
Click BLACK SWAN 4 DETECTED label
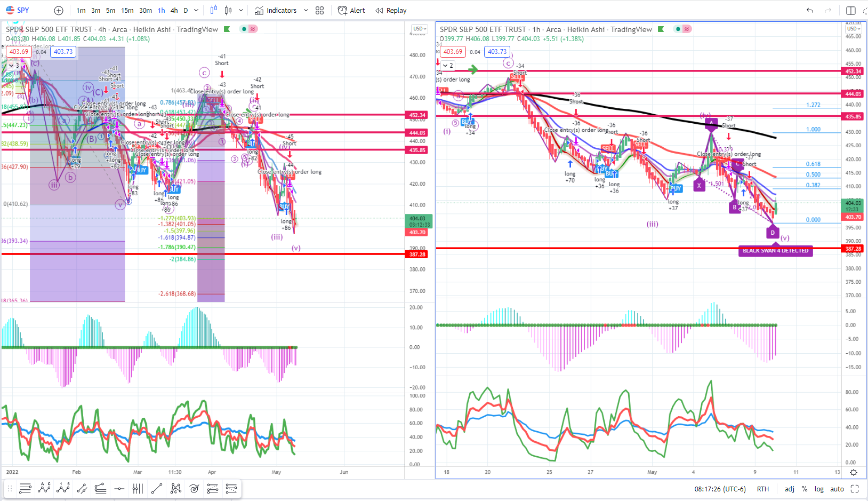click(x=776, y=251)
